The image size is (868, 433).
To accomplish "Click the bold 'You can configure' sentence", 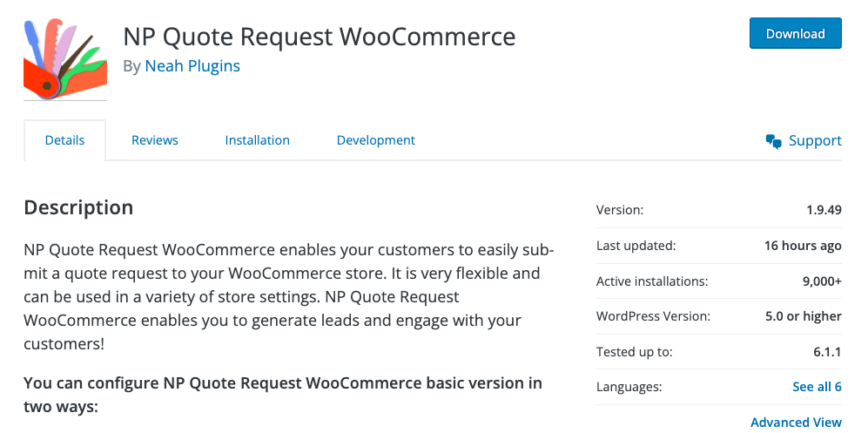I will tap(283, 395).
